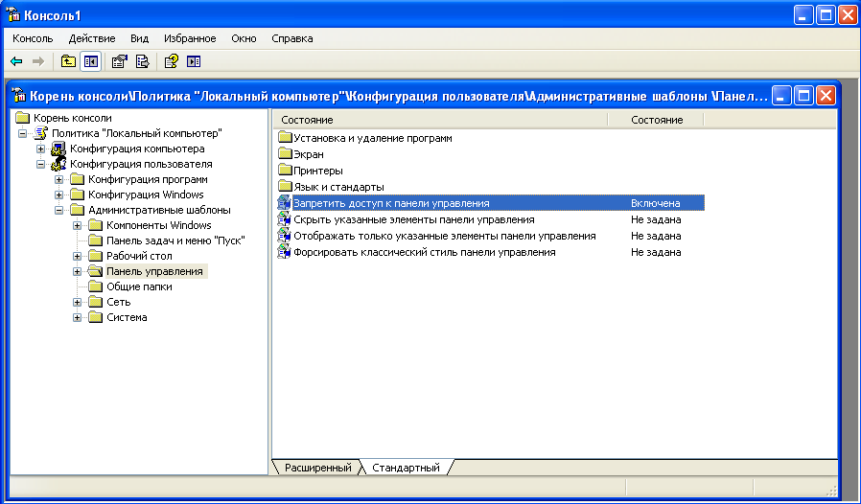Image resolution: width=861 pixels, height=504 pixels.
Task: Open the Избранное menu
Action: [190, 38]
